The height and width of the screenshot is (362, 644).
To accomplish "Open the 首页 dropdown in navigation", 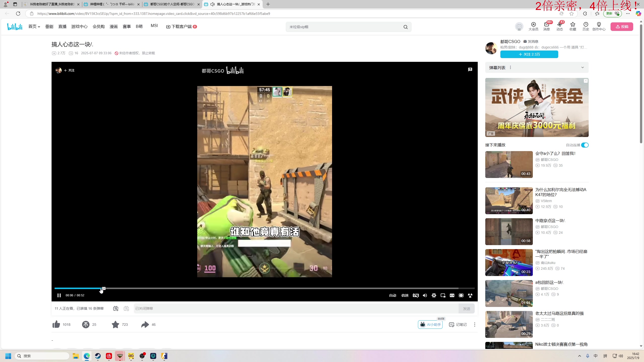I will 34,26.
